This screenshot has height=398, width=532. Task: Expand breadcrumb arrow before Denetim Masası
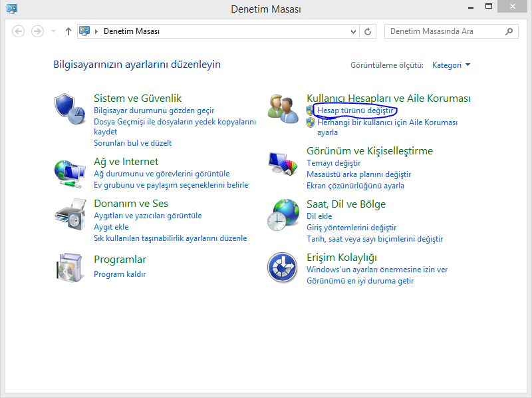tap(96, 31)
